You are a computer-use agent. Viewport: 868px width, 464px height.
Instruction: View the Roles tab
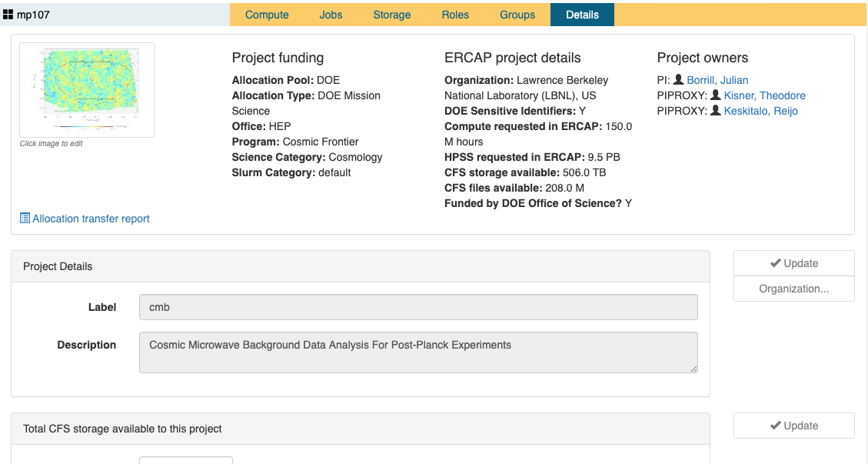pos(455,14)
